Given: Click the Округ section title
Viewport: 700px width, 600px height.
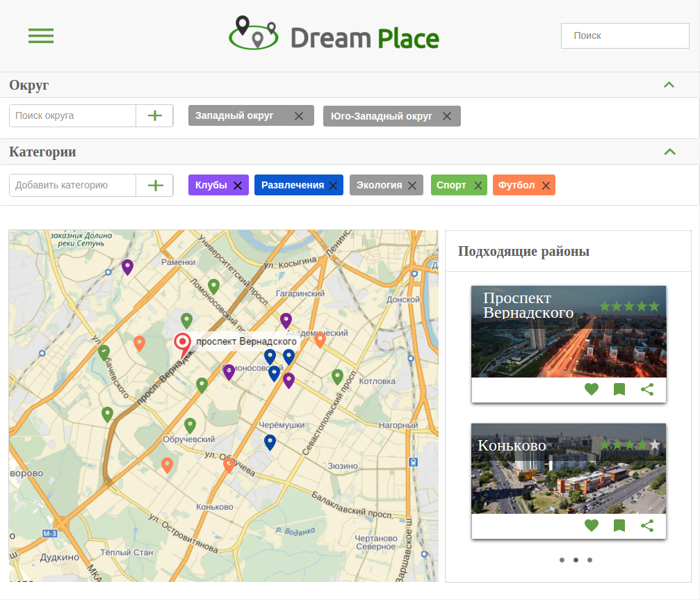Looking at the screenshot, I should [29, 86].
